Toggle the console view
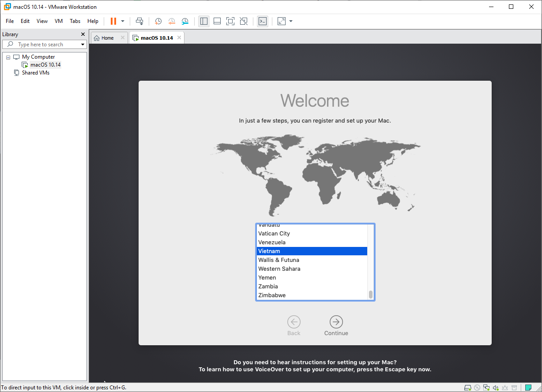This screenshot has width=542, height=392. tap(263, 21)
